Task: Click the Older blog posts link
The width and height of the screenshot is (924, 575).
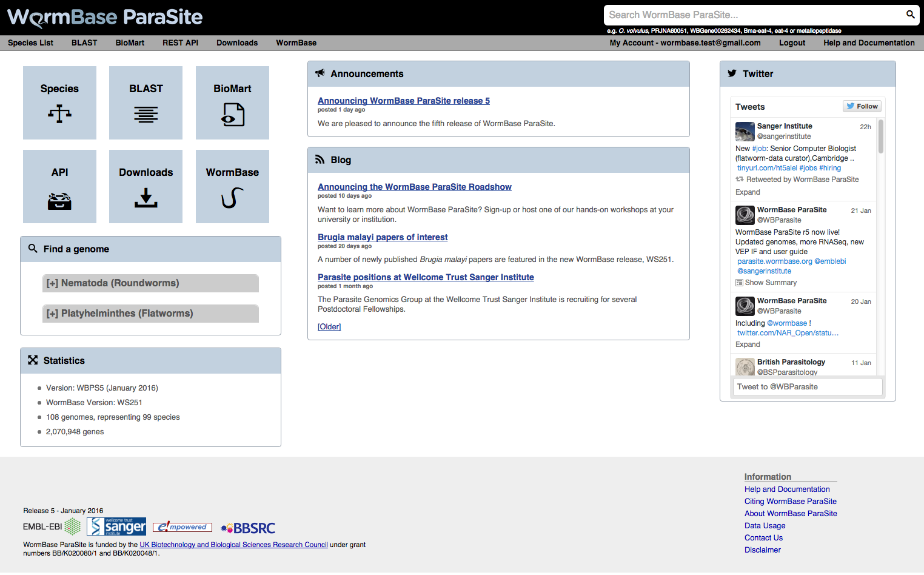Action: coord(329,327)
